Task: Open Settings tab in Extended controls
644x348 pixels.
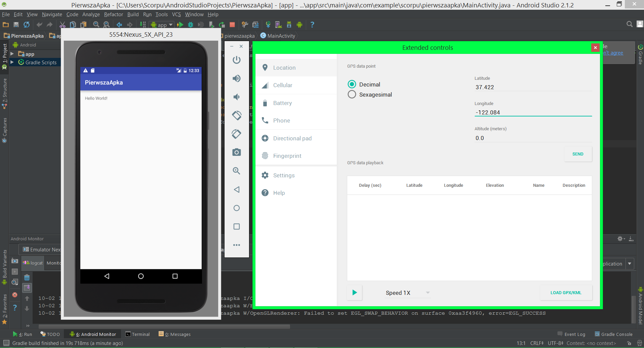Action: 296,175
